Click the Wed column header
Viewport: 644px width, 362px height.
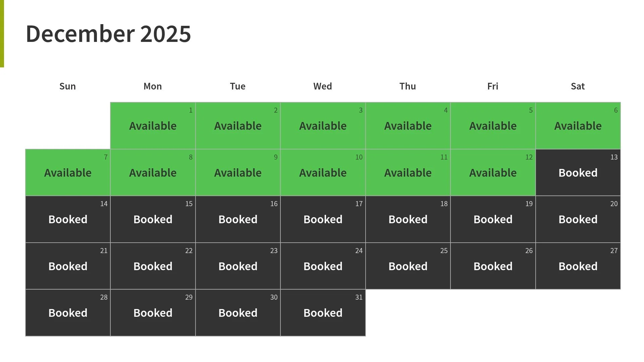pyautogui.click(x=323, y=86)
